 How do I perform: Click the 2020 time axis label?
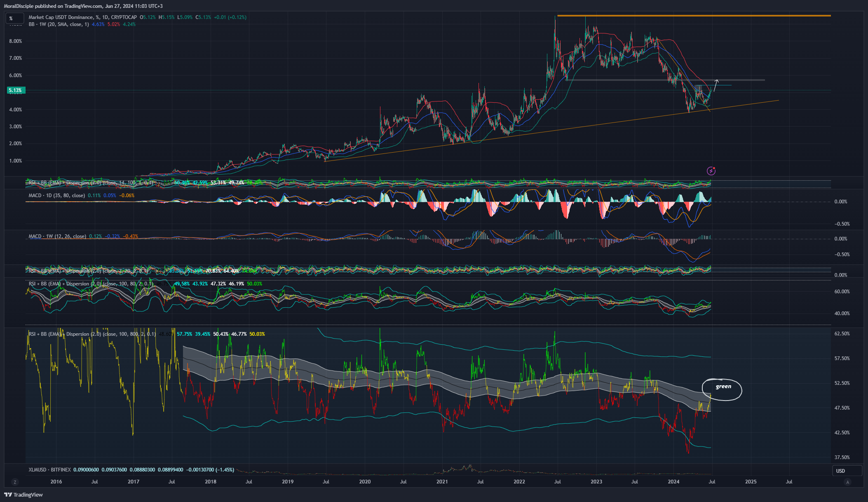365,482
